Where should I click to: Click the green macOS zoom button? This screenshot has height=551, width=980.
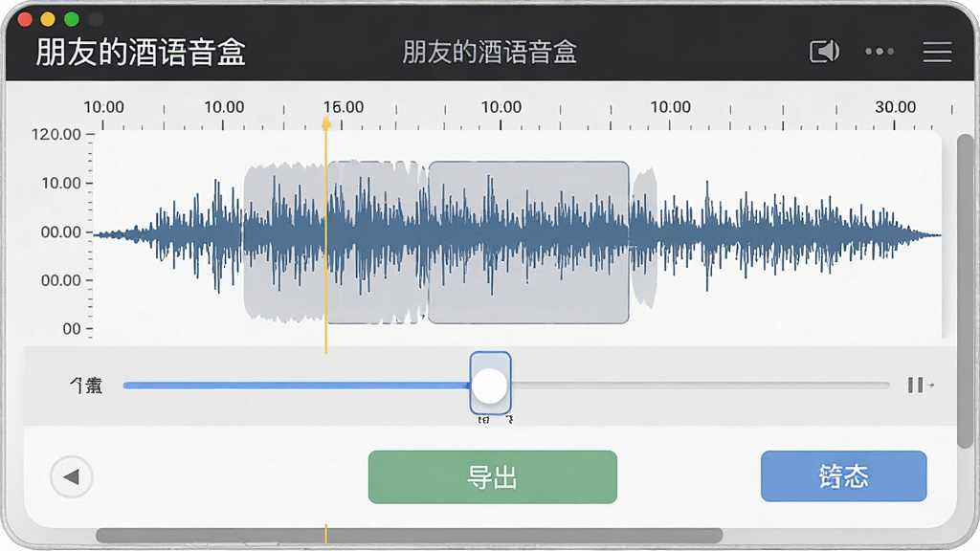pyautogui.click(x=72, y=19)
